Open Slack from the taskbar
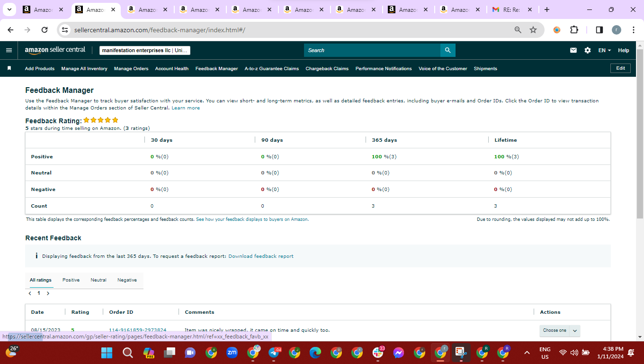The height and width of the screenshot is (364, 644). pyautogui.click(x=378, y=353)
